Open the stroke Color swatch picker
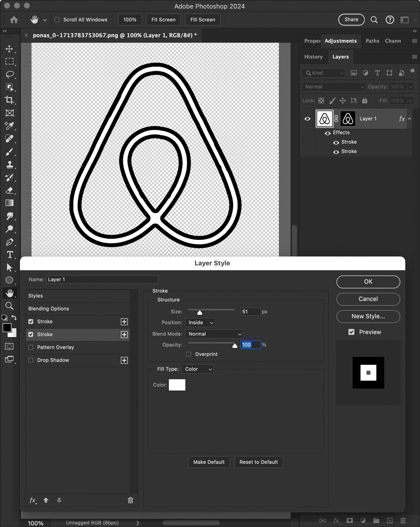Screen dimensions: 420x527 [x=177, y=385]
